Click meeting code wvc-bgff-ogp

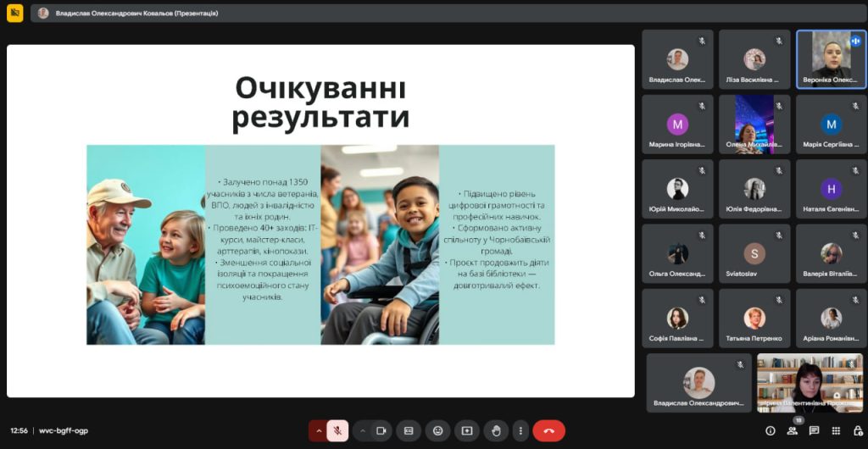coord(64,430)
